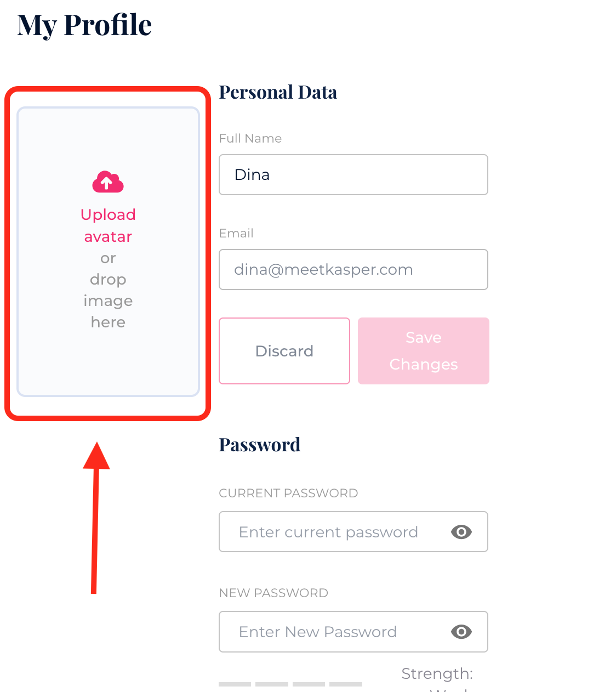Click the cloud upload icon
616x692 pixels.
coord(108,182)
